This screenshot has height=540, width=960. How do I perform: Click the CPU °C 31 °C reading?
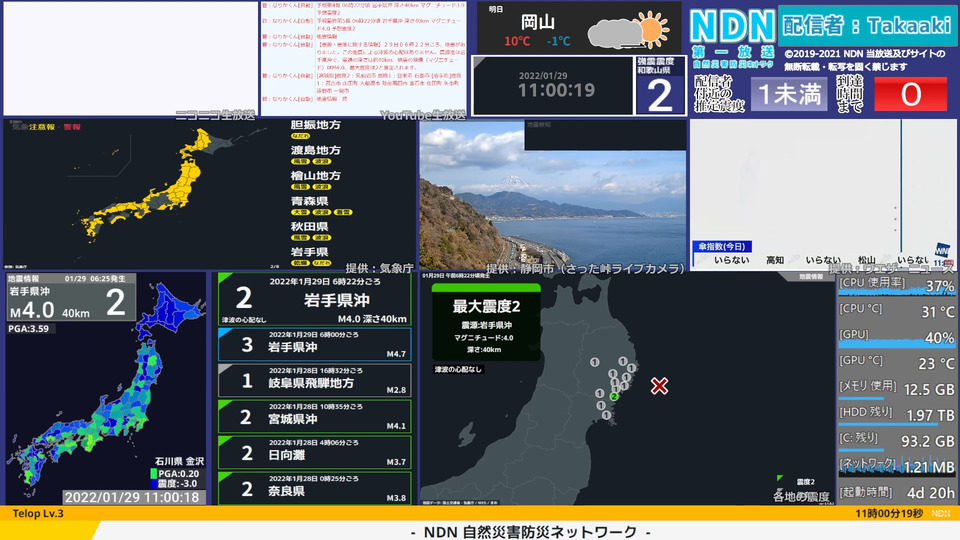(x=896, y=311)
